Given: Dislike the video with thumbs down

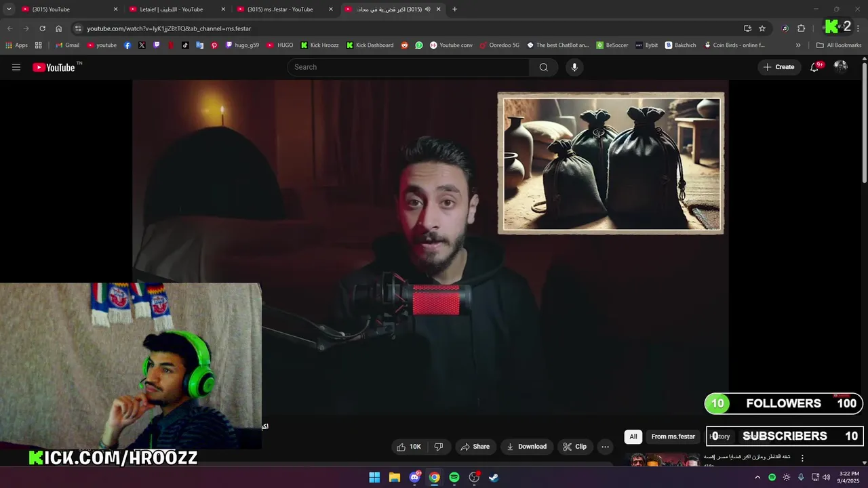Looking at the screenshot, I should point(439,447).
